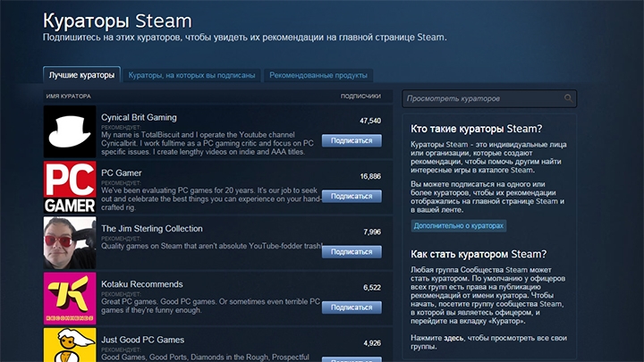Click The Jim Sterling Collection avatar photo
This screenshot has height=362, width=644.
pyautogui.click(x=70, y=242)
